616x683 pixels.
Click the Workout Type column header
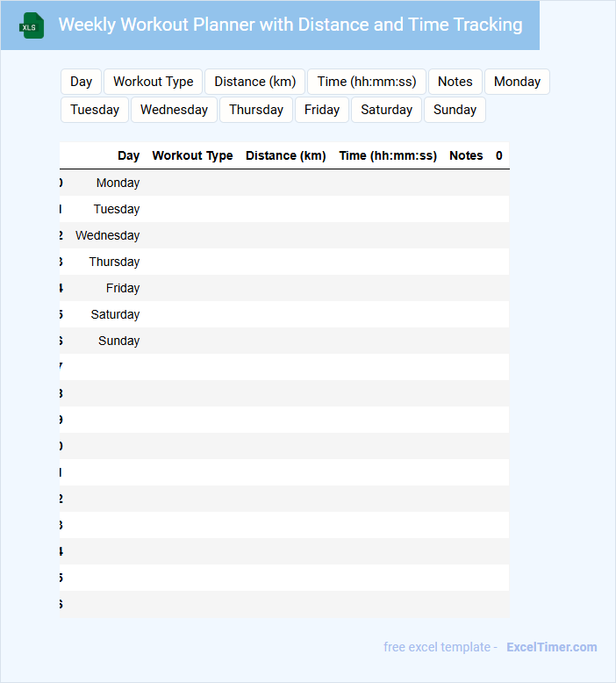click(192, 155)
